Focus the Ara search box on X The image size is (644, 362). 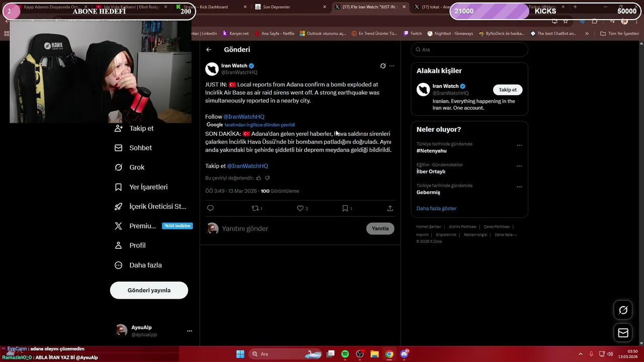[x=469, y=50]
